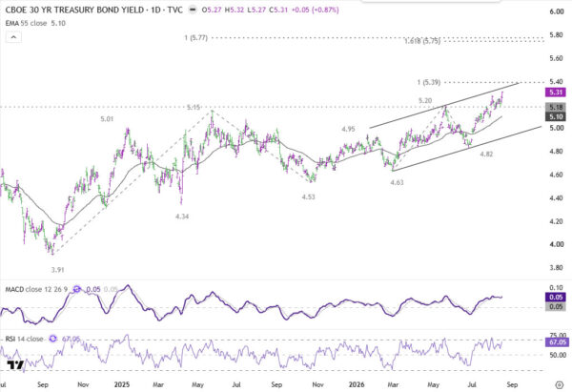Screen dimensions: 572x392
Task: Click the 4.34 low annotation
Action: (x=182, y=217)
